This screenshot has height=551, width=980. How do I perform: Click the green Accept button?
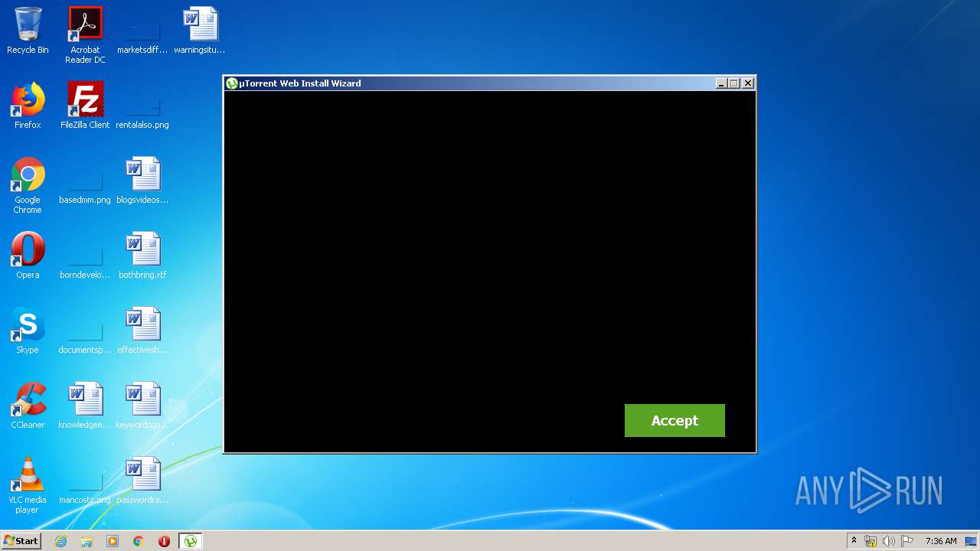[675, 420]
